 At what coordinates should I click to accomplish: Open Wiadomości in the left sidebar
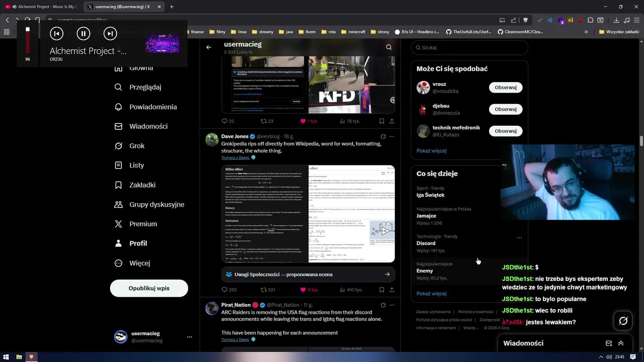[141, 126]
